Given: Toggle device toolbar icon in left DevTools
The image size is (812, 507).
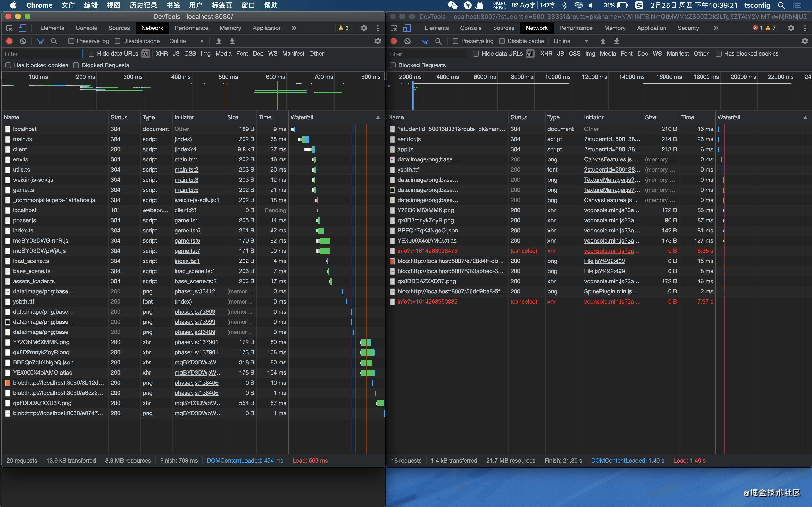Looking at the screenshot, I should [x=22, y=28].
